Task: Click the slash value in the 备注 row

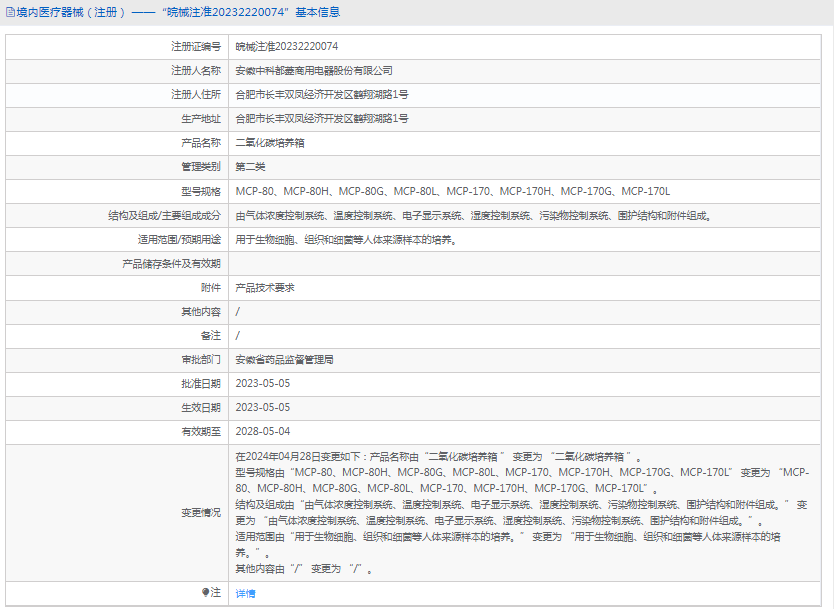Action: [x=238, y=336]
